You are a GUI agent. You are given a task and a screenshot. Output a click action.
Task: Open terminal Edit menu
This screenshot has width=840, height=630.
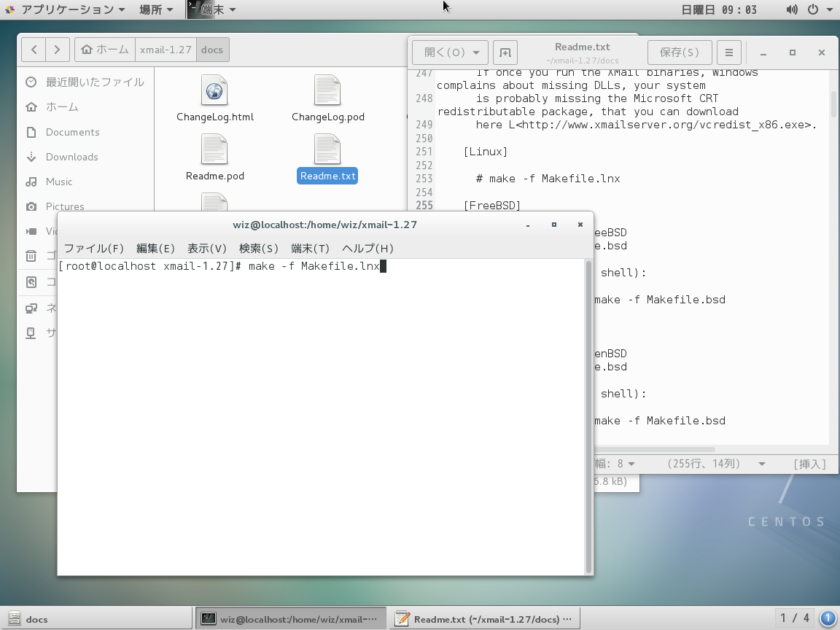click(155, 249)
